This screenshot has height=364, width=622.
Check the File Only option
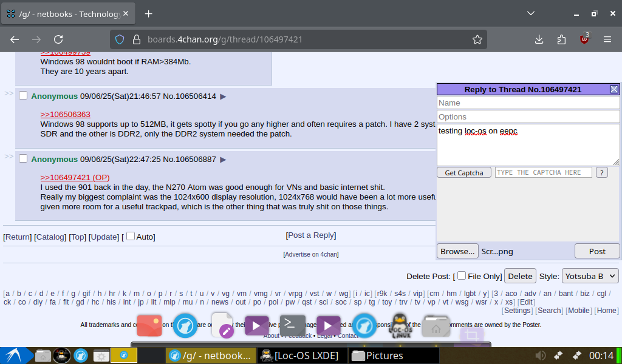(x=462, y=275)
